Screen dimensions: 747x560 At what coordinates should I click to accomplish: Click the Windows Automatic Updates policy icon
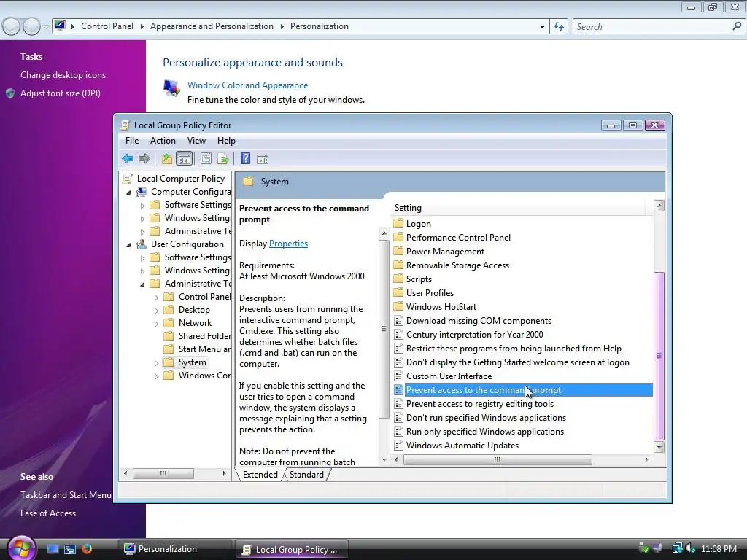pos(398,446)
